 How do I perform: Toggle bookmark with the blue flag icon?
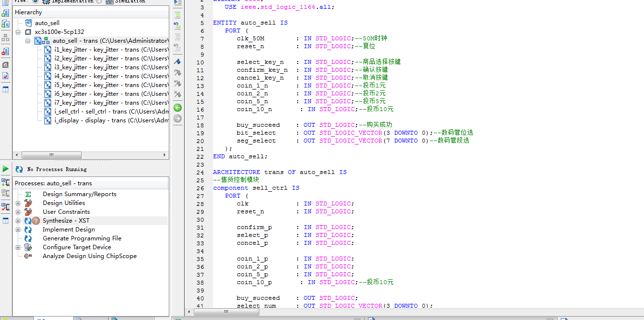point(178,61)
